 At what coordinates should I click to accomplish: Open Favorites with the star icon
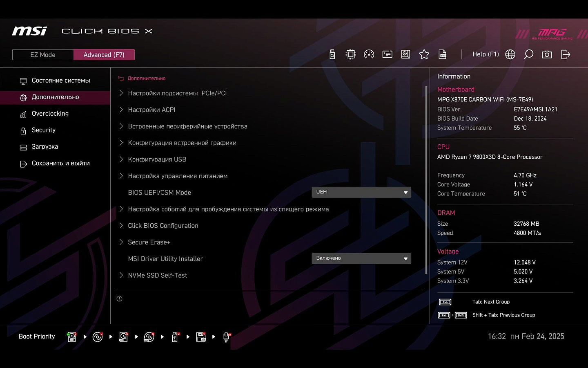[424, 54]
